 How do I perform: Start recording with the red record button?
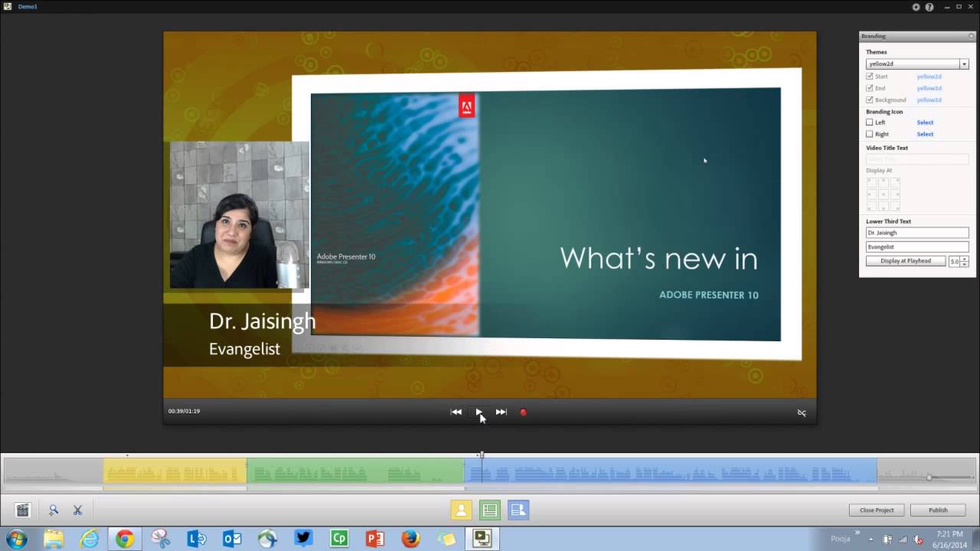(524, 412)
